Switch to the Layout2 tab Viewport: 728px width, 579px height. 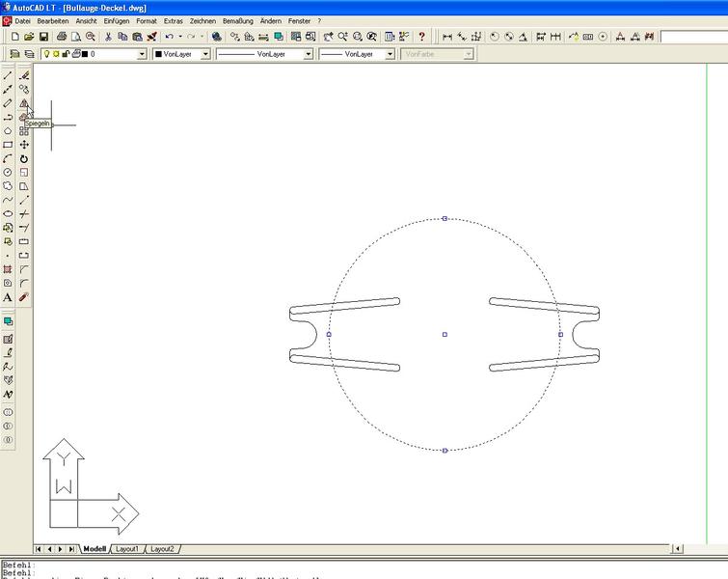[162, 549]
